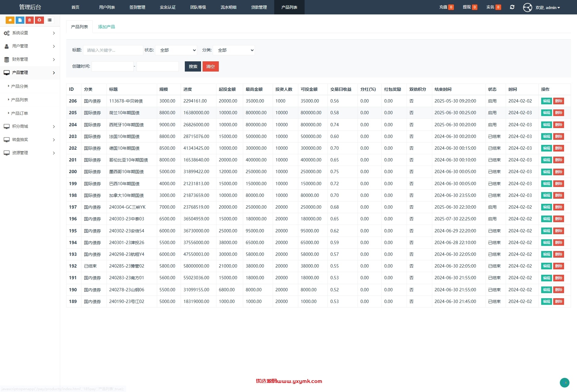The width and height of the screenshot is (577, 392).
Task: Delete product 190 240278-23山钢06
Action: click(559, 290)
